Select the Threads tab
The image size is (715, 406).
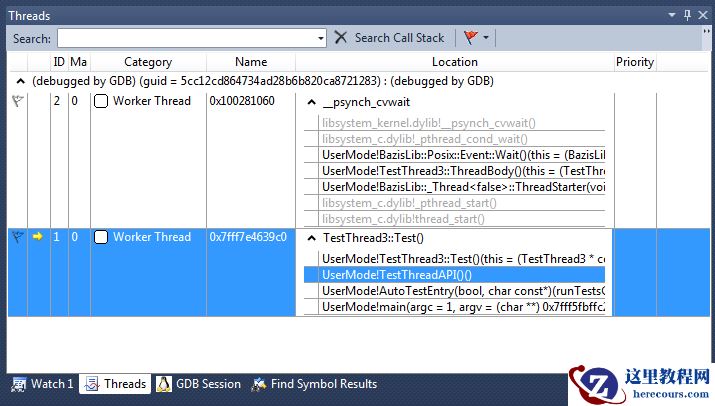point(115,384)
